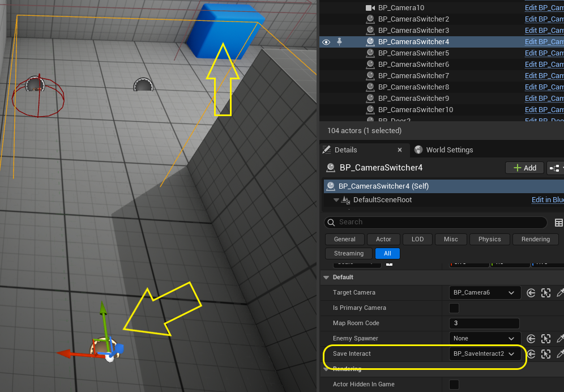Click the pin icon on BP_CameraSwitcher4 row
This screenshot has height=392, width=564.
[339, 41]
